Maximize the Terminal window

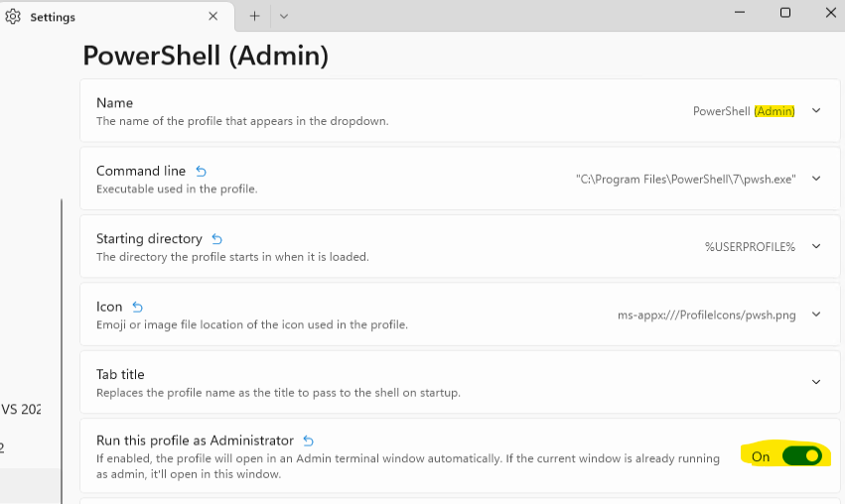(x=785, y=12)
